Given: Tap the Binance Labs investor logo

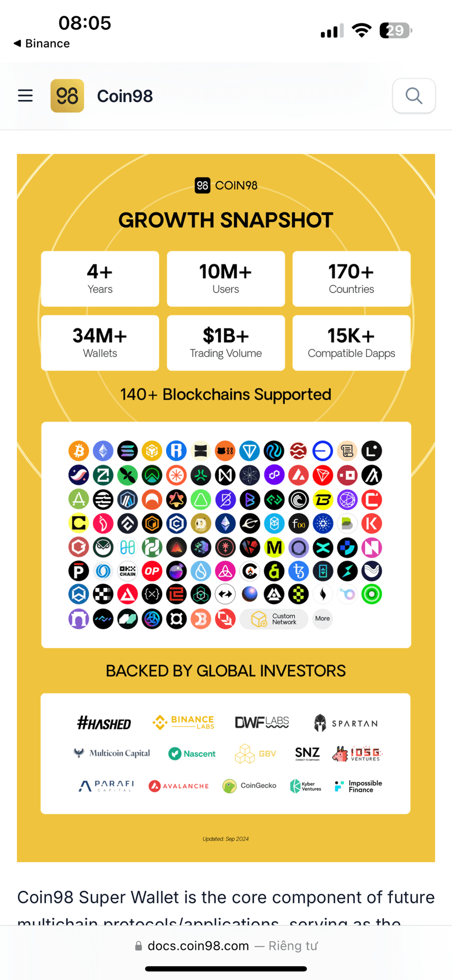Looking at the screenshot, I should coord(183,722).
